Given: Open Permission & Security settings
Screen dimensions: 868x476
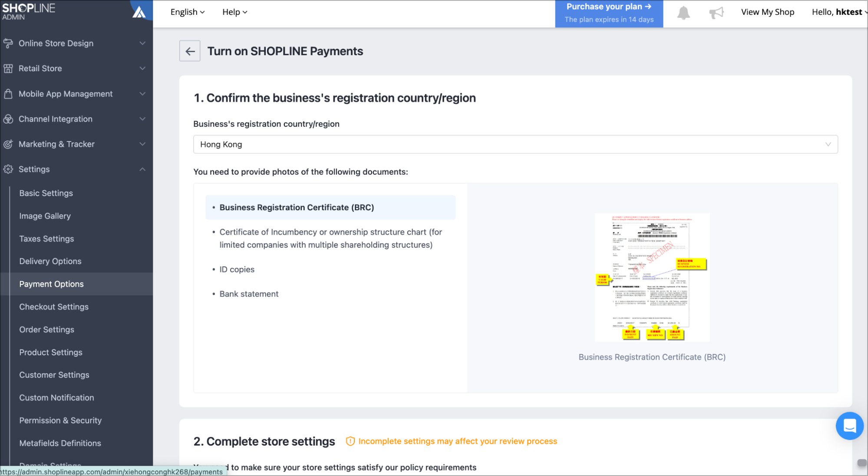Looking at the screenshot, I should click(60, 420).
